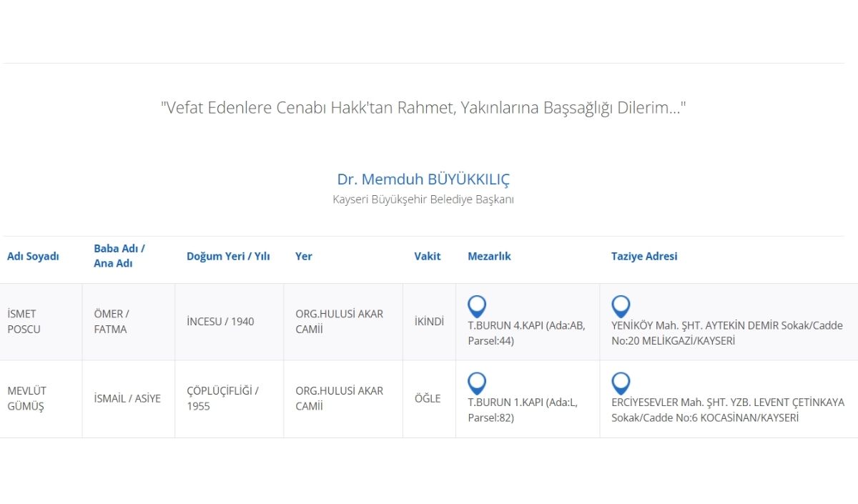Open cemetery map pin for İsmet Poscu

[x=477, y=307]
